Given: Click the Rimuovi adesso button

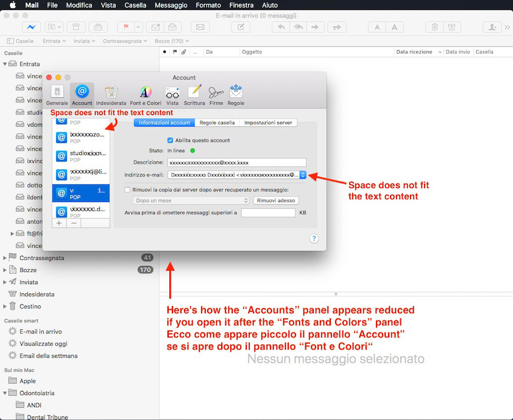Looking at the screenshot, I should point(276,200).
